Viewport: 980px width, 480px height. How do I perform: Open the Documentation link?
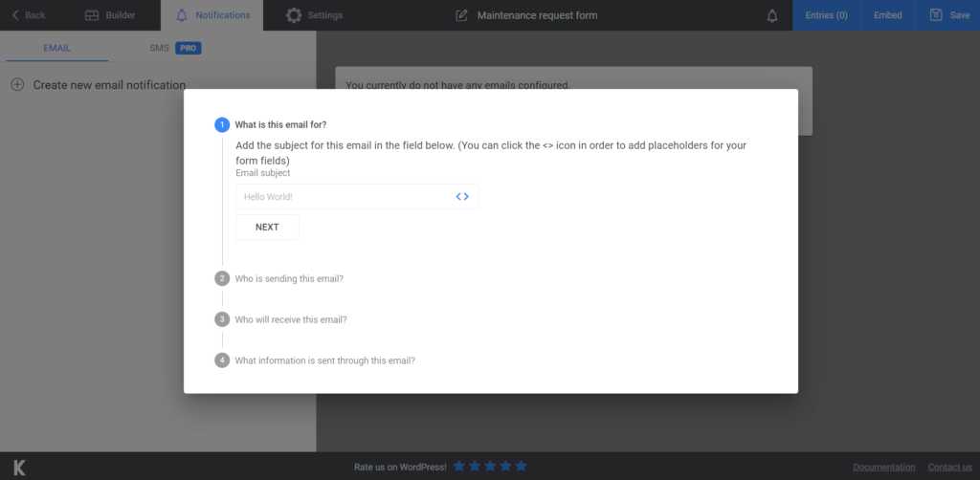tap(883, 467)
